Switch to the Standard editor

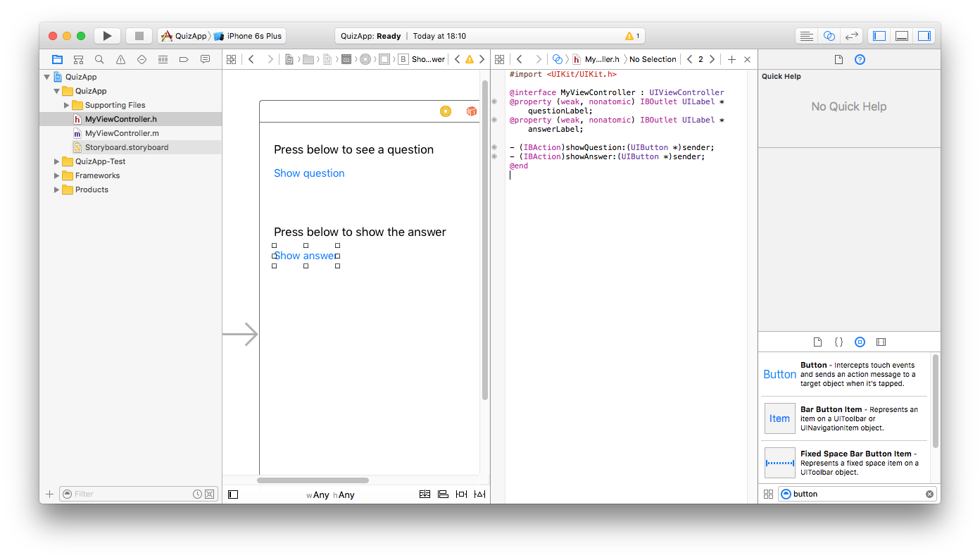coord(807,36)
